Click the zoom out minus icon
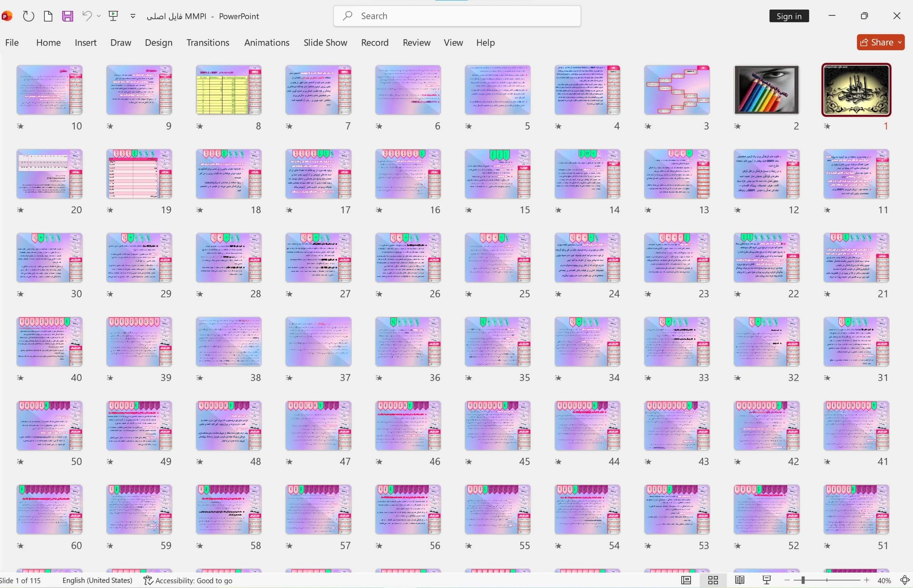This screenshot has width=913, height=588. 787,581
